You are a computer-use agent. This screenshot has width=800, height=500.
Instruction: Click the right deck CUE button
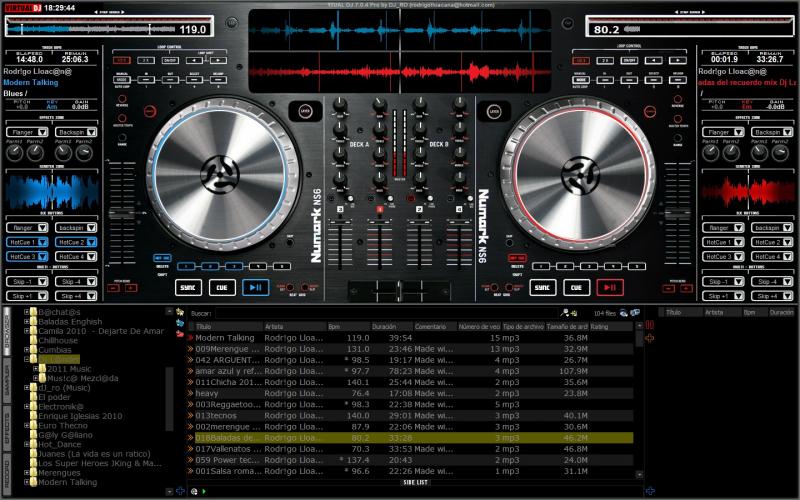click(x=574, y=288)
